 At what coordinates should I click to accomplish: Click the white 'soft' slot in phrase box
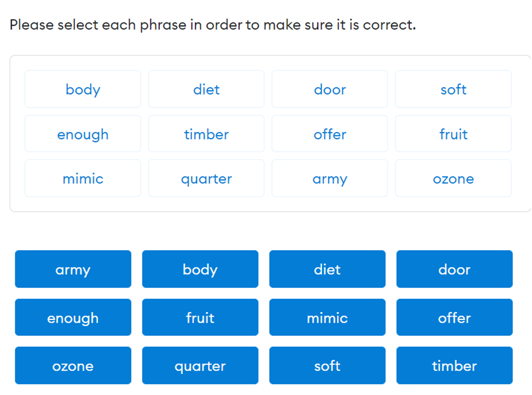tap(453, 89)
